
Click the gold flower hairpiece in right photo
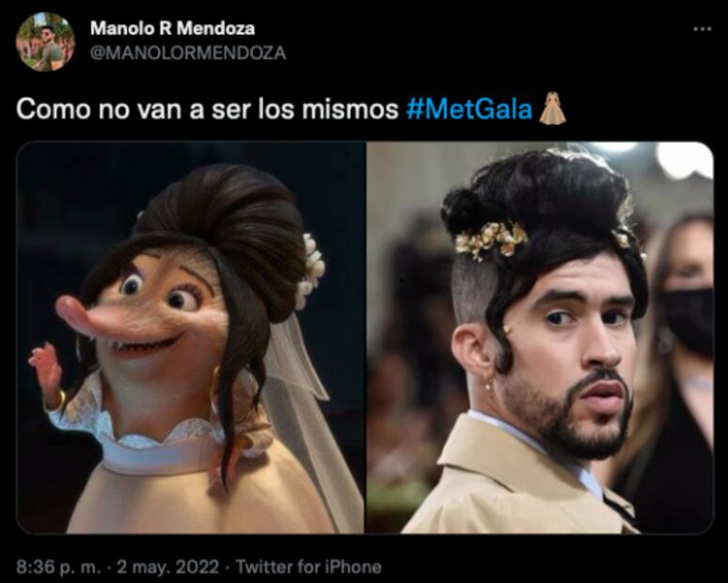pos(491,240)
